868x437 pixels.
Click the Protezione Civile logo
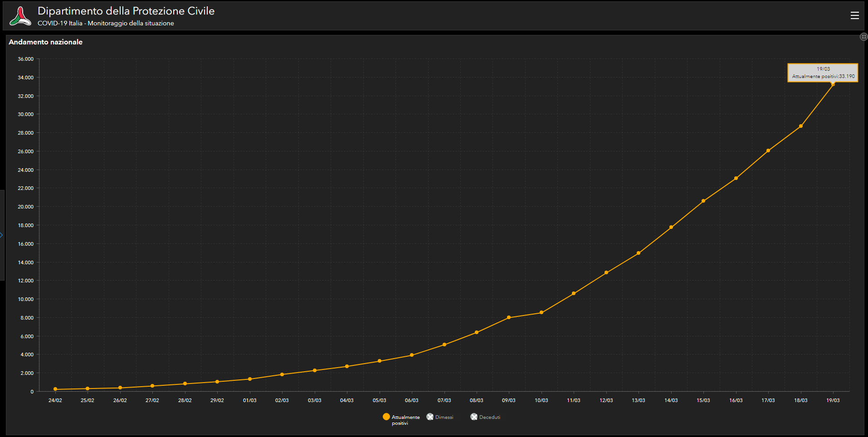point(20,16)
